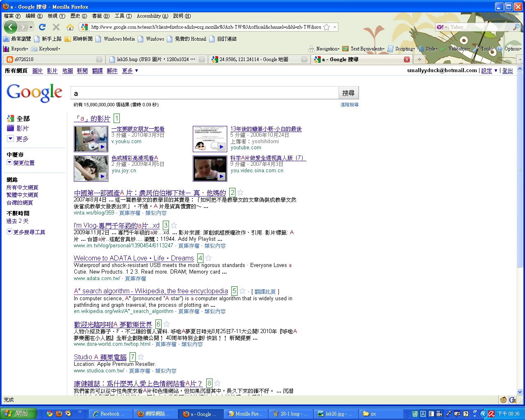Open the URL bar dropdown arrow
Viewport: 525px width, 420px height.
point(335,27)
